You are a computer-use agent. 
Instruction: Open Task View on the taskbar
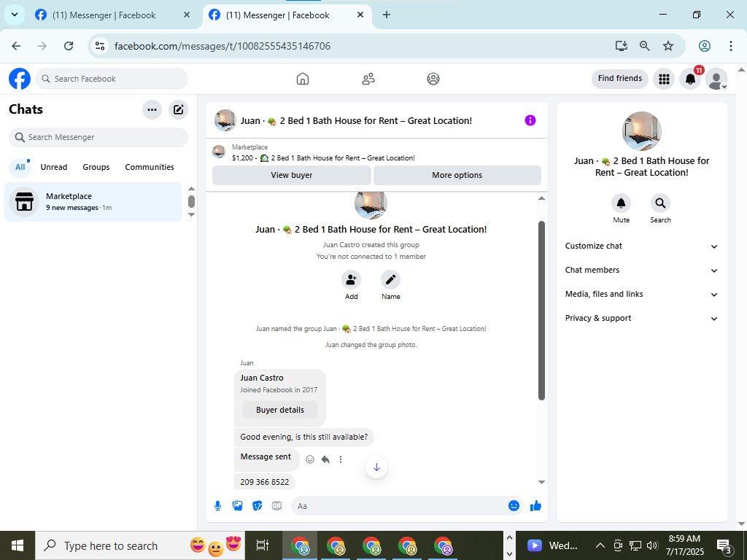coord(263,545)
